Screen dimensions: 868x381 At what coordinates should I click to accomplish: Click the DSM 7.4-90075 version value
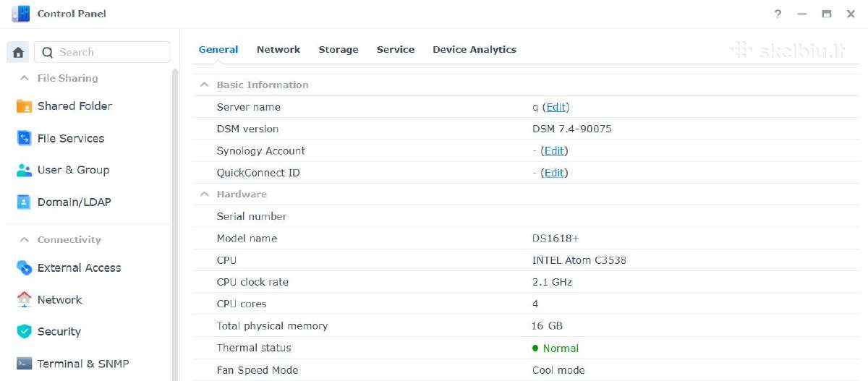click(572, 129)
